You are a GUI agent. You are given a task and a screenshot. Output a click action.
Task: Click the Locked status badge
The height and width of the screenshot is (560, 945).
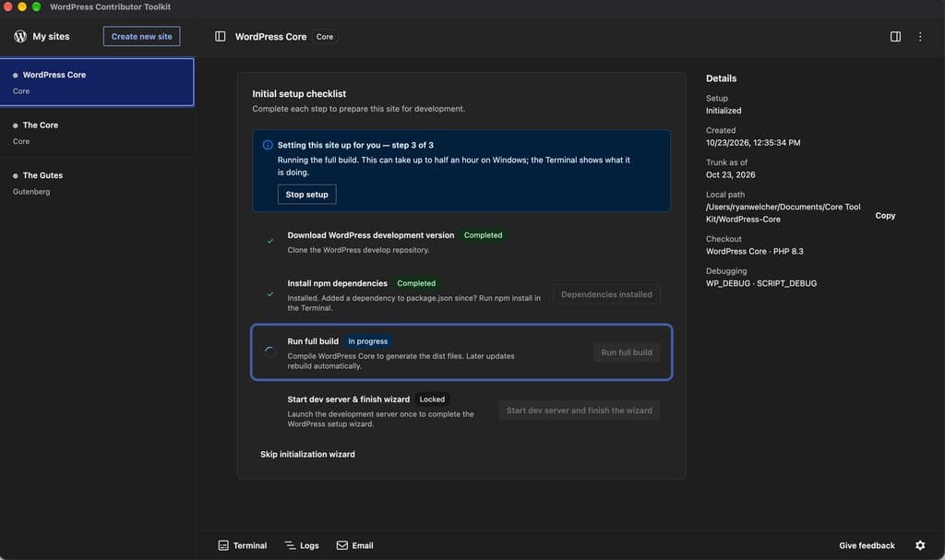(432, 399)
